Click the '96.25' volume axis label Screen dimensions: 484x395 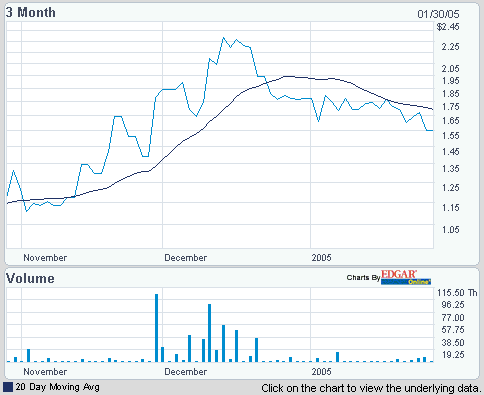coord(453,305)
